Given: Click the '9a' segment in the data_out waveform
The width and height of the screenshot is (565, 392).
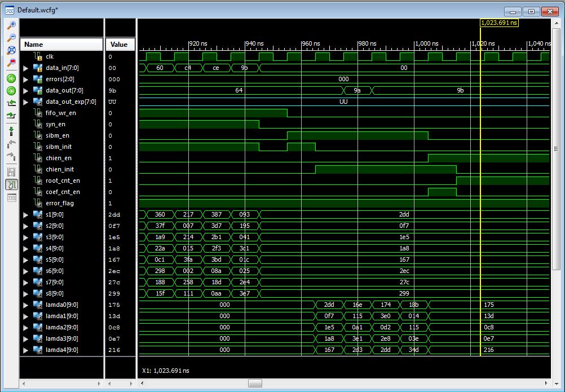Looking at the screenshot, I should [x=357, y=90].
